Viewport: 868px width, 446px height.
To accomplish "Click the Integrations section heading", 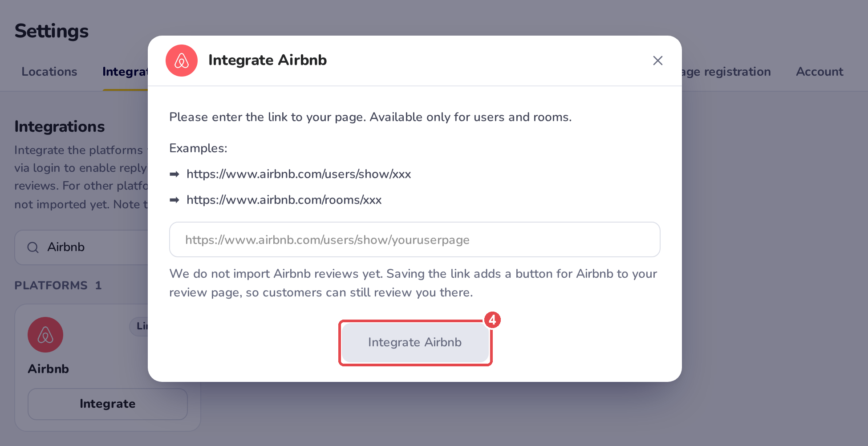I will (x=60, y=126).
